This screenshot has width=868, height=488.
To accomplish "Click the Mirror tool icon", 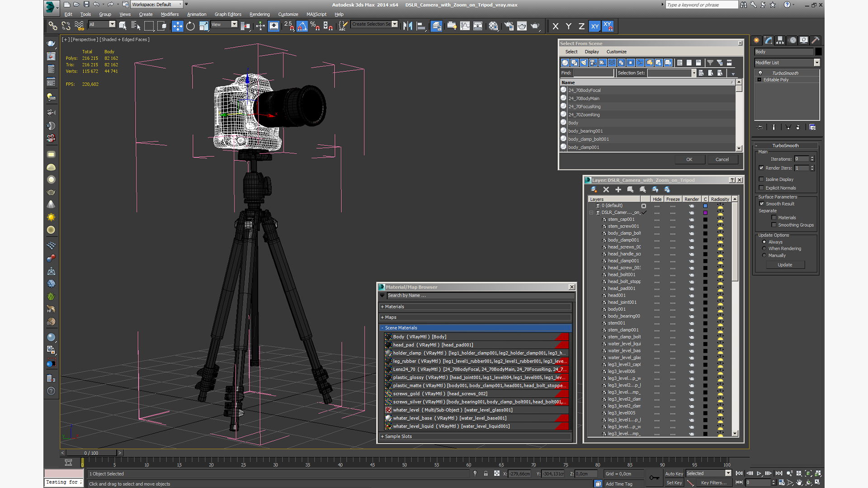I will point(408,26).
